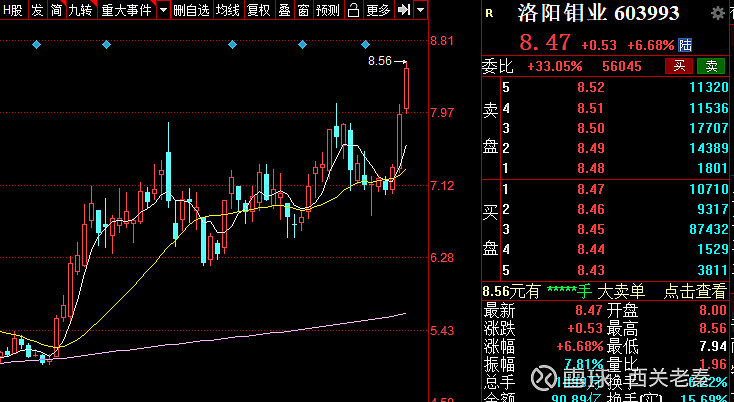Click the 7.97 price axis label

point(442,113)
